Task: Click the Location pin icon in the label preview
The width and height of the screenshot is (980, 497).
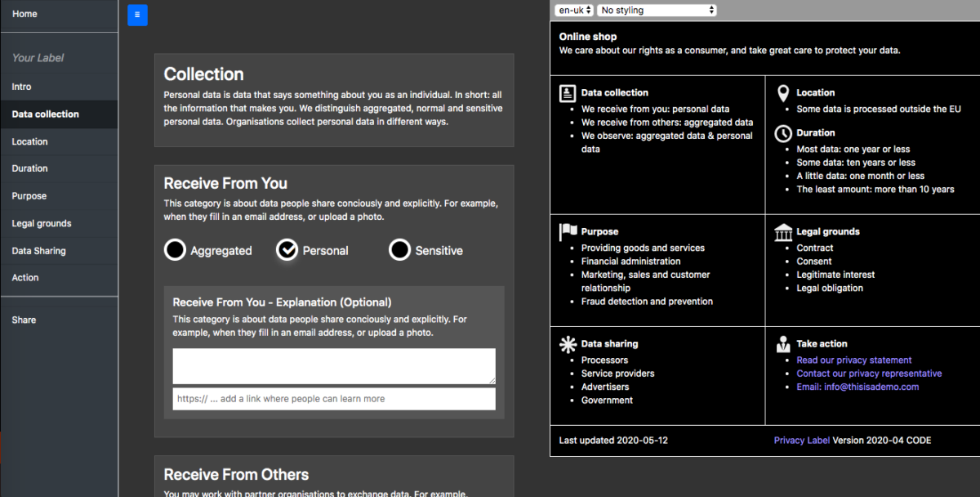Action: pyautogui.click(x=783, y=93)
